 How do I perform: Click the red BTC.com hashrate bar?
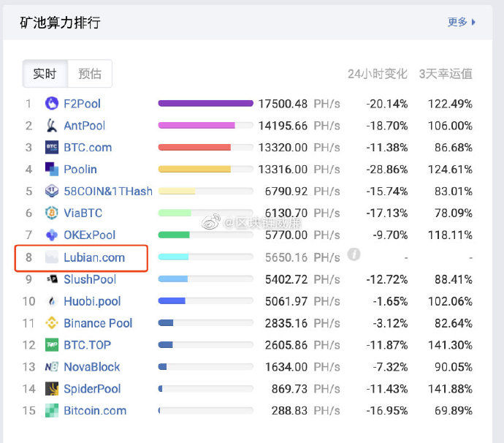point(194,147)
